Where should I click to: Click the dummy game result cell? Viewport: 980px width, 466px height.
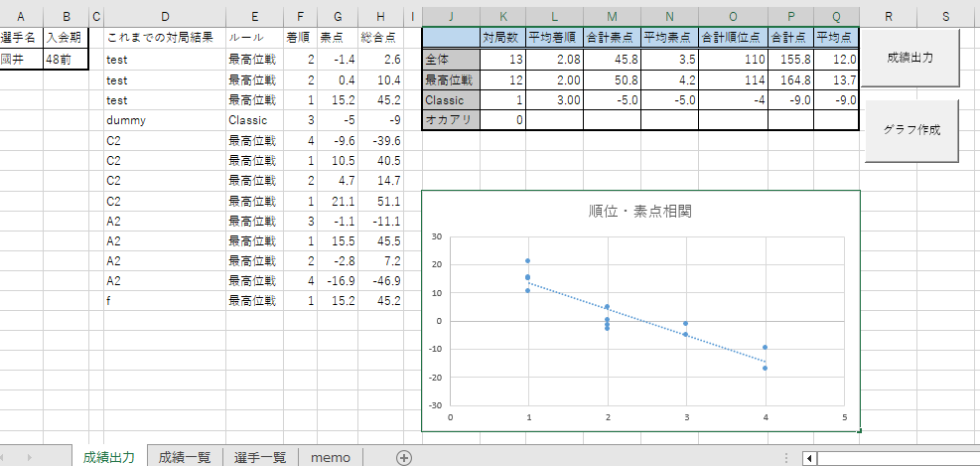pyautogui.click(x=165, y=120)
